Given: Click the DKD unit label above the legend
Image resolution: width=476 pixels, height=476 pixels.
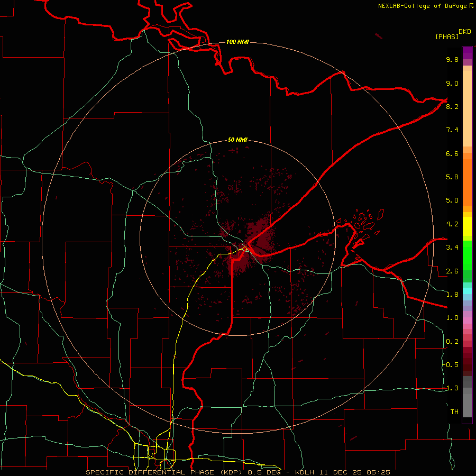Looking at the screenshot, I should (464, 32).
